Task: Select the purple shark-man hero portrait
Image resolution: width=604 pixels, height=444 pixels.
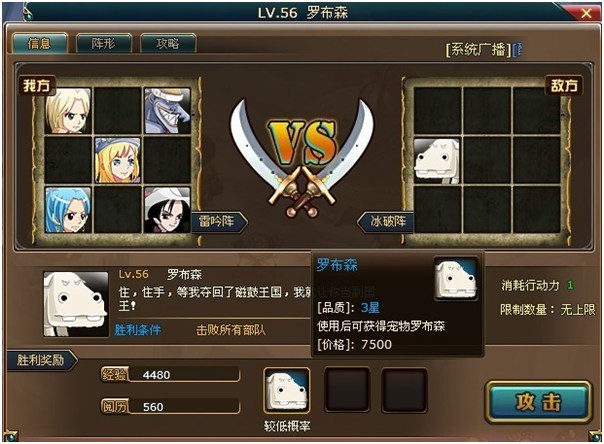Action: pos(167,111)
